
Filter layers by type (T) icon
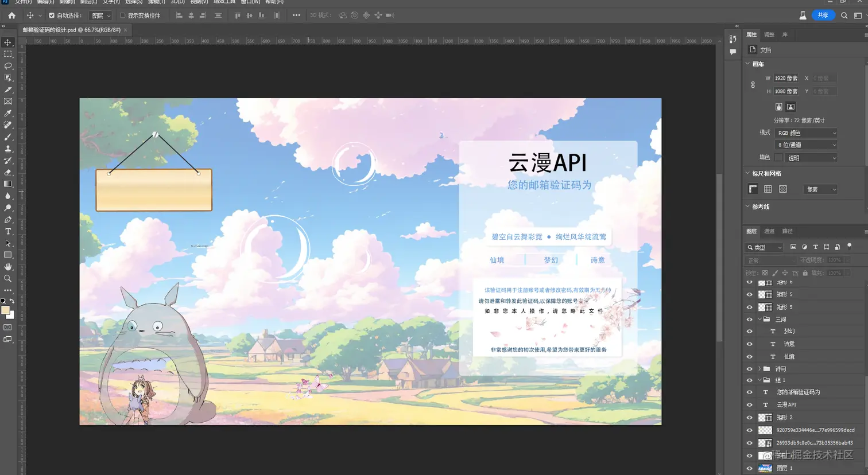(x=815, y=247)
